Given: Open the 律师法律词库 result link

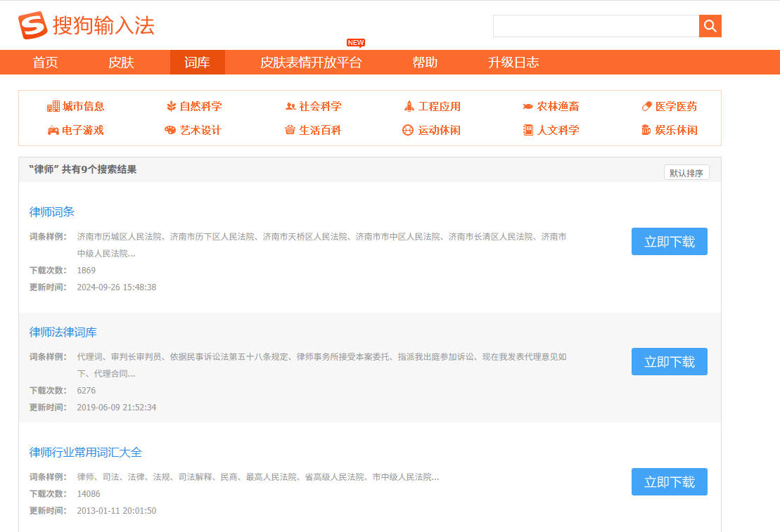Looking at the screenshot, I should tap(63, 332).
